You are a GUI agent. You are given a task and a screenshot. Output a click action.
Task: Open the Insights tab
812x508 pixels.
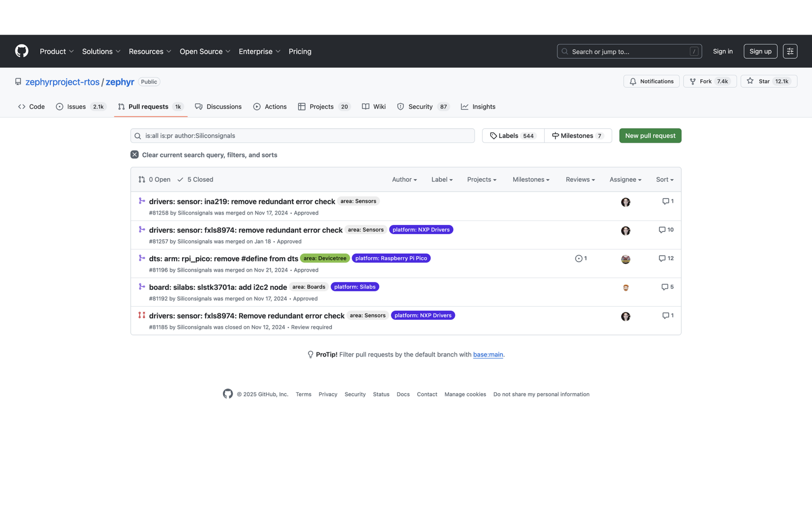click(478, 107)
